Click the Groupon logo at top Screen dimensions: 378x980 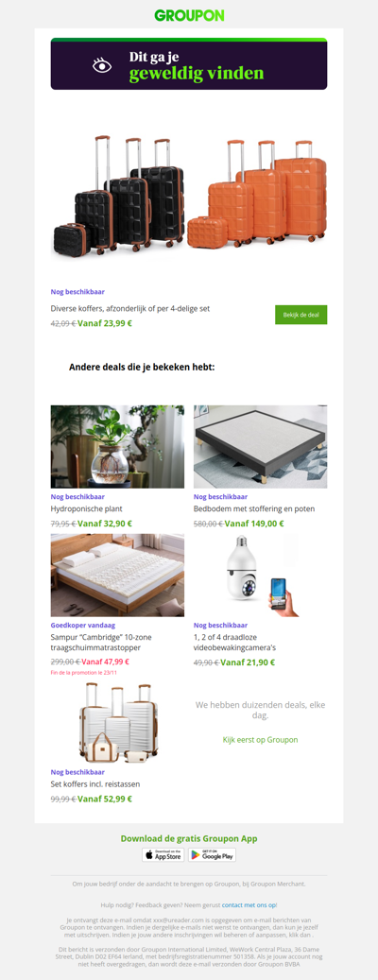click(x=189, y=16)
